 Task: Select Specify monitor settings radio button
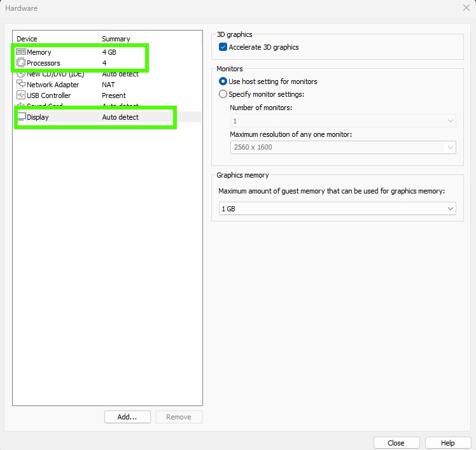click(223, 94)
